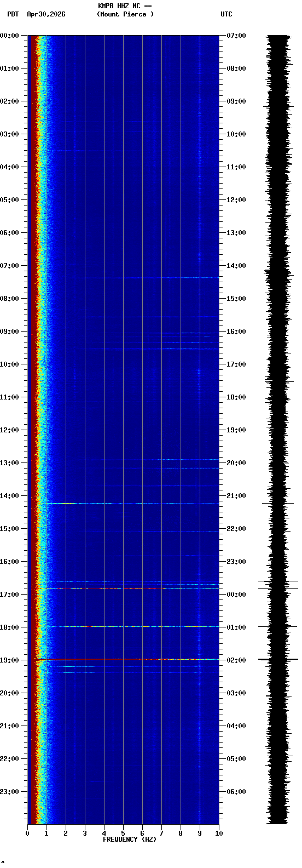Click the 'PDT' timezone label
The image size is (302, 868).
(13, 14)
